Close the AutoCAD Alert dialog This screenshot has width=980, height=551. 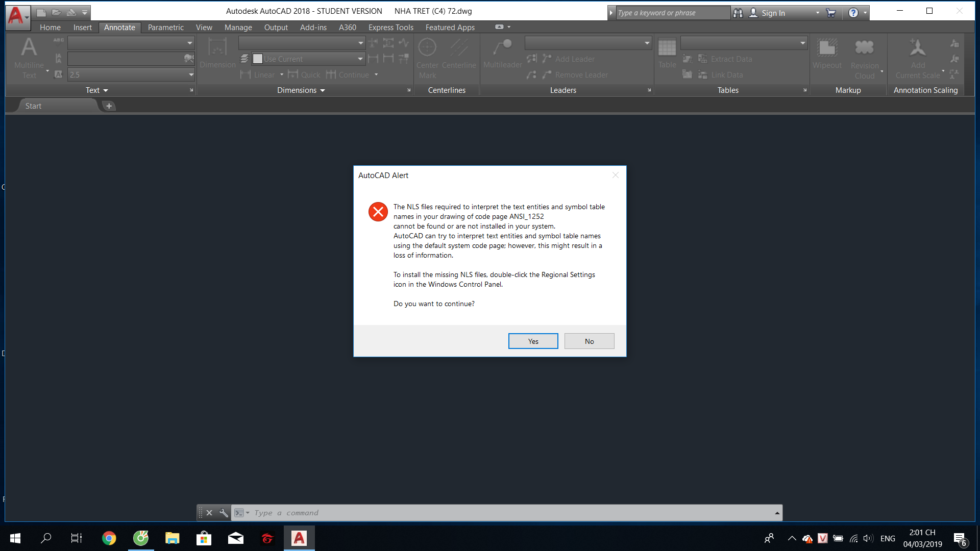pos(615,175)
